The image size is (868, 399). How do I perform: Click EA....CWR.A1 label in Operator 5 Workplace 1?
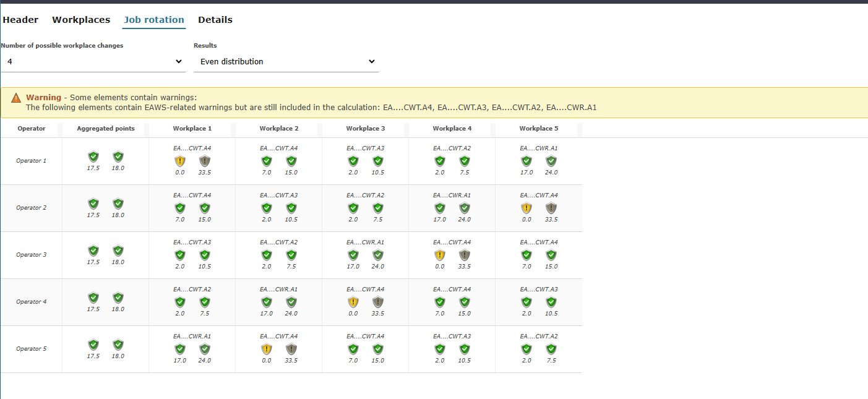tap(192, 337)
